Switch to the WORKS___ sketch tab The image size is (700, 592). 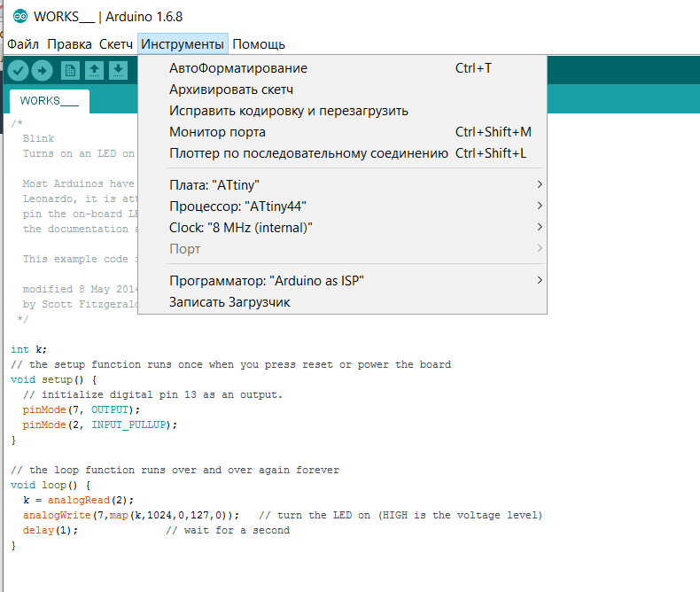point(49,101)
